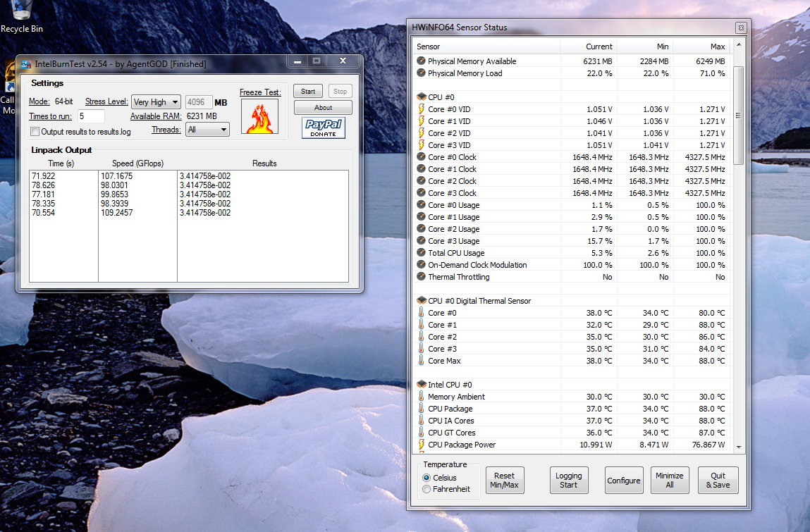The image size is (810, 532).
Task: Click the CPU #0 chip group icon
Action: click(x=422, y=97)
